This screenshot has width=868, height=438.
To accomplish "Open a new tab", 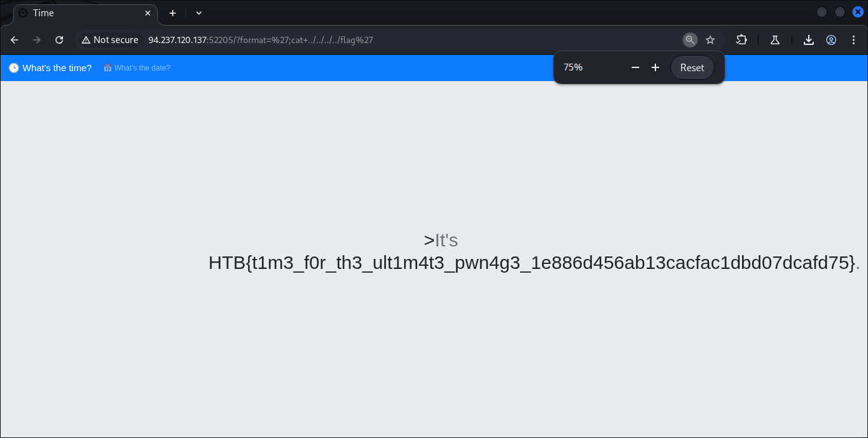I will click(x=173, y=13).
